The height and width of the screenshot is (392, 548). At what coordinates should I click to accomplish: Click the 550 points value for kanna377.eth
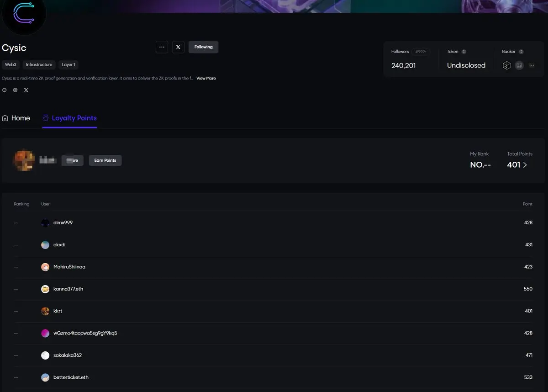click(528, 289)
